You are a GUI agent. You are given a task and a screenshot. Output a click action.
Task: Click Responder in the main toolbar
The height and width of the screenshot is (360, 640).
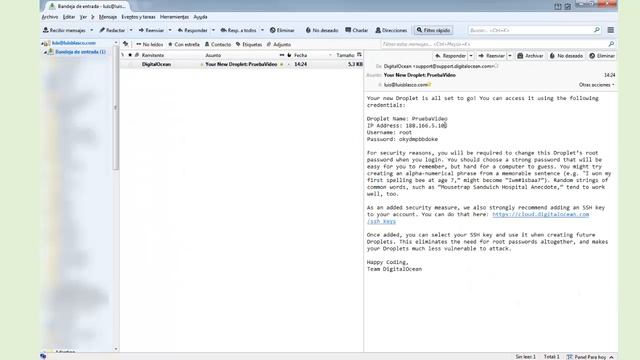click(x=193, y=30)
